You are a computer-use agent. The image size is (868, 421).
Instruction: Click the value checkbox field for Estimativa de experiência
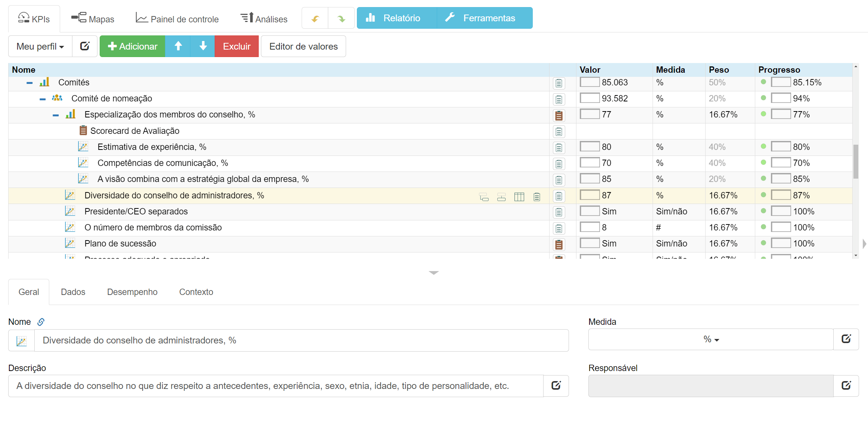pyautogui.click(x=589, y=146)
